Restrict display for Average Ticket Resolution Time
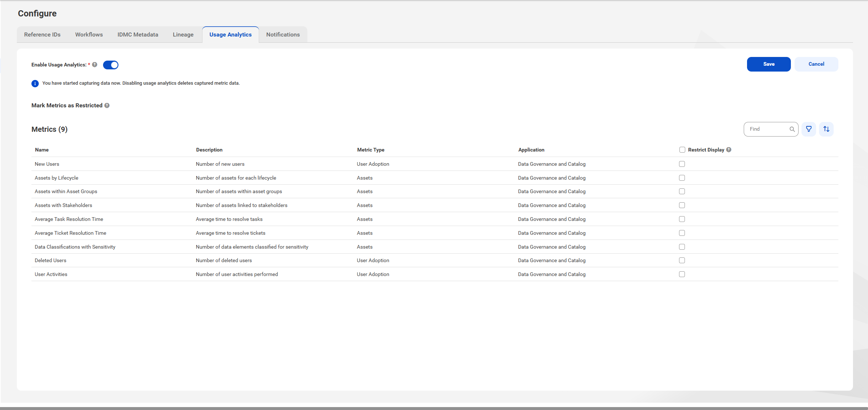Image resolution: width=868 pixels, height=410 pixels. click(x=682, y=233)
